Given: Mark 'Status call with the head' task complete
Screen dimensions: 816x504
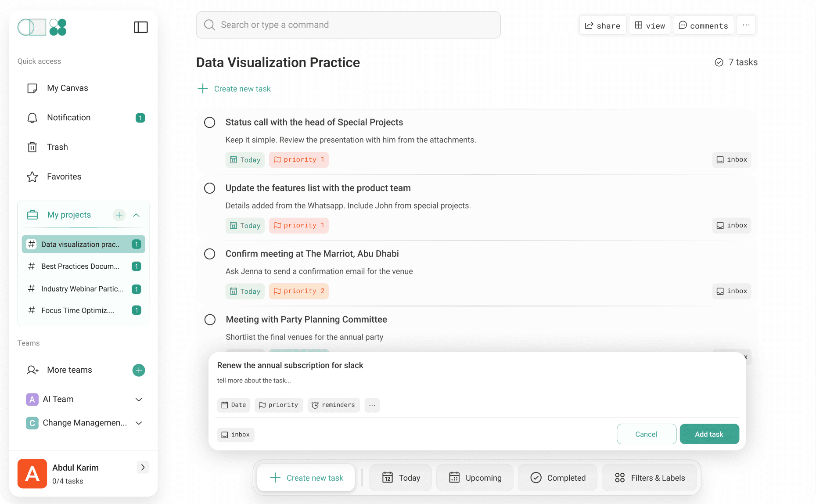Looking at the screenshot, I should click(x=209, y=122).
